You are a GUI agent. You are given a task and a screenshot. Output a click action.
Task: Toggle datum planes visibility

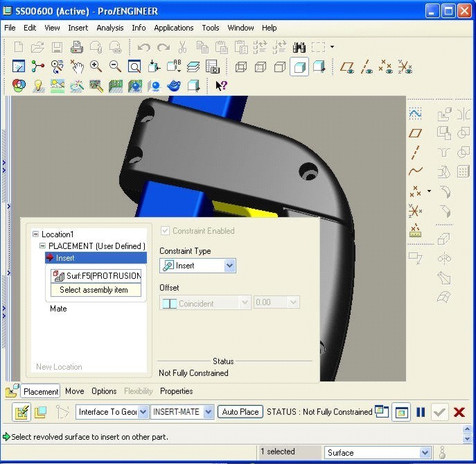[x=347, y=67]
